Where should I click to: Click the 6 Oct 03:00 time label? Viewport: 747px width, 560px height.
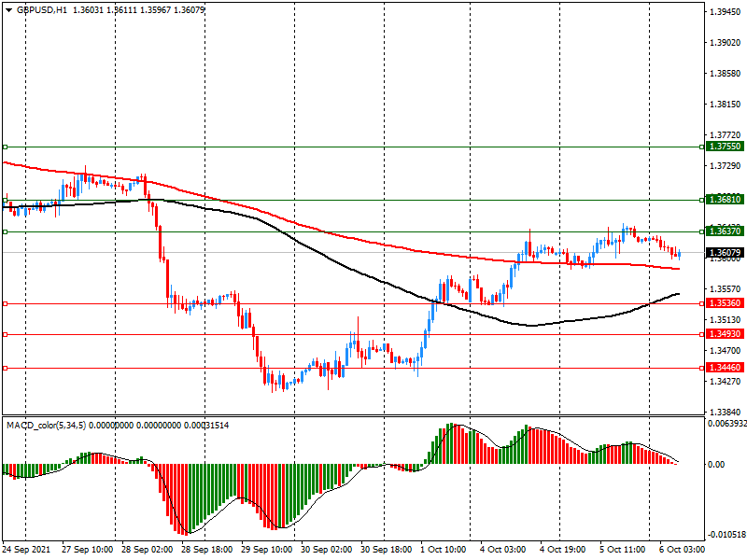pyautogui.click(x=682, y=550)
